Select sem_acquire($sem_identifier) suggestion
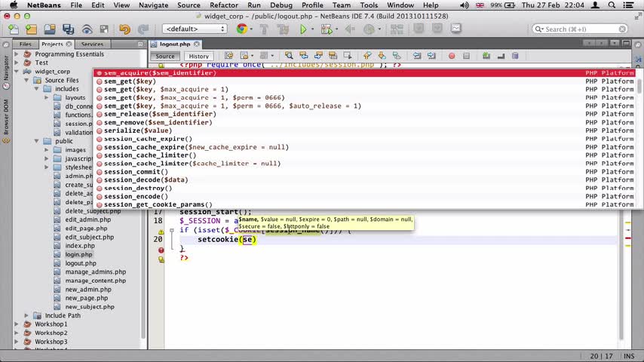 coord(364,73)
